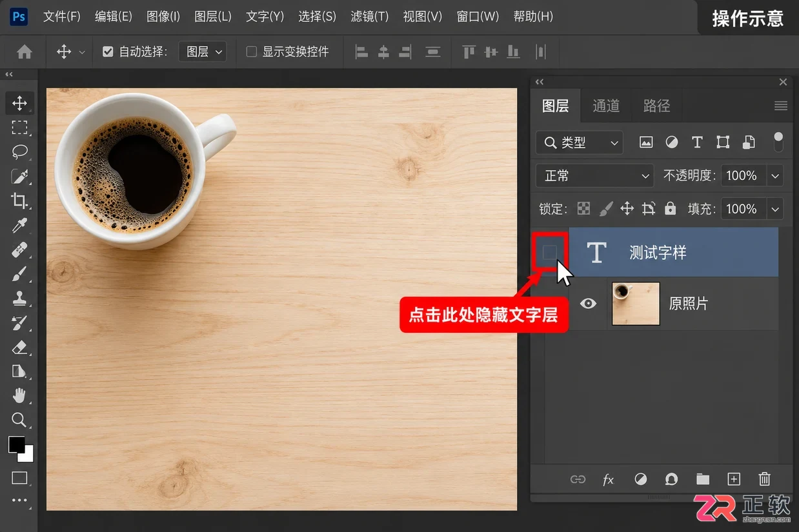Select the Gradient tool

click(19, 371)
